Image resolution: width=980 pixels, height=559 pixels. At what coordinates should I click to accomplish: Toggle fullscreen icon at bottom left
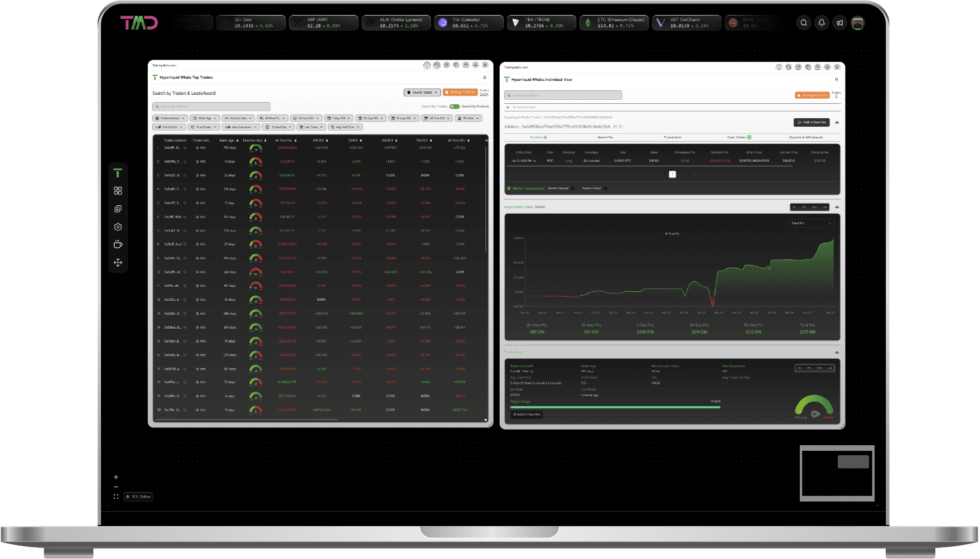(x=116, y=497)
